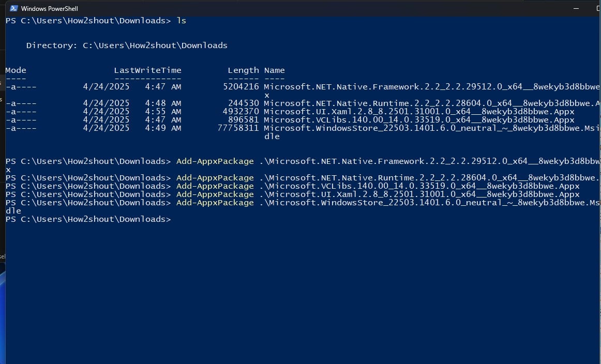Click the LastWriteTime column header
The width and height of the screenshot is (601, 364).
147,70
